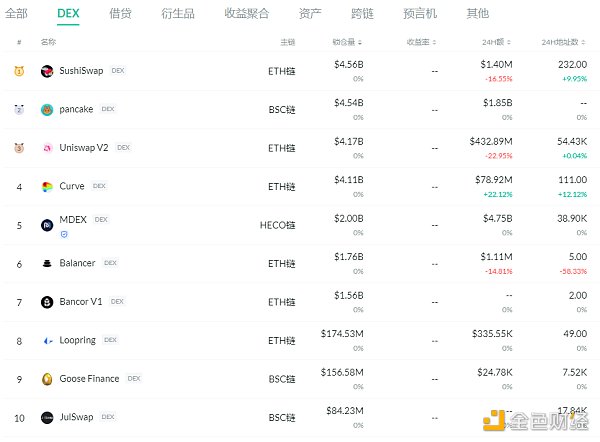Click the DEX tag beside Bancor V1
Image resolution: width=600 pixels, height=442 pixels.
(x=117, y=302)
